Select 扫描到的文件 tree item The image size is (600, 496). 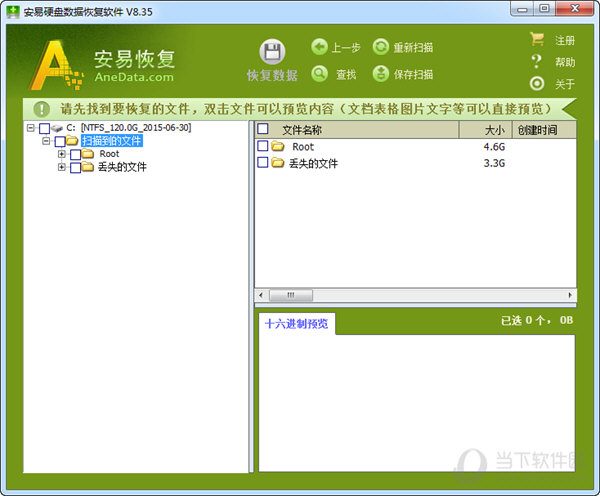point(112,141)
